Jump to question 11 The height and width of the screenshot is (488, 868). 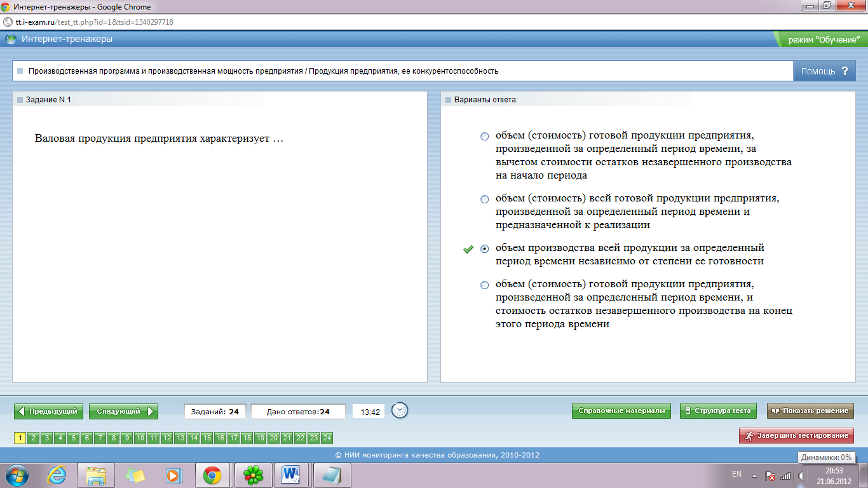pyautogui.click(x=153, y=438)
